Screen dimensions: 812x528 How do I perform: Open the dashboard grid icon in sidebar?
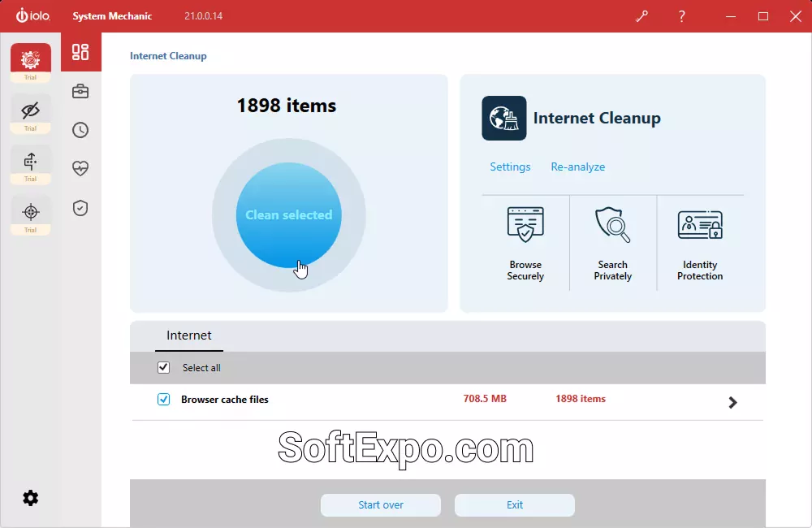(x=80, y=51)
